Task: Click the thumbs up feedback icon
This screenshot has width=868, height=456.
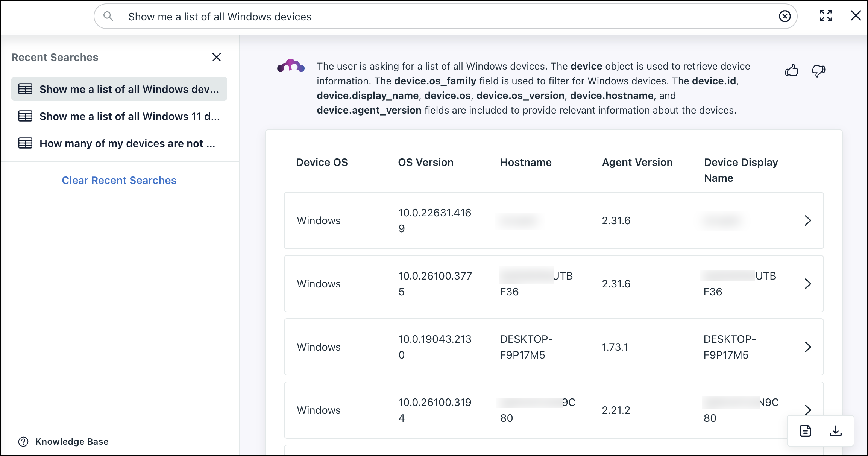Action: (792, 71)
